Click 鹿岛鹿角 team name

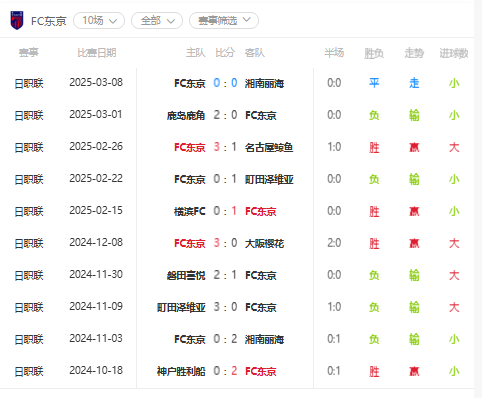click(x=186, y=115)
